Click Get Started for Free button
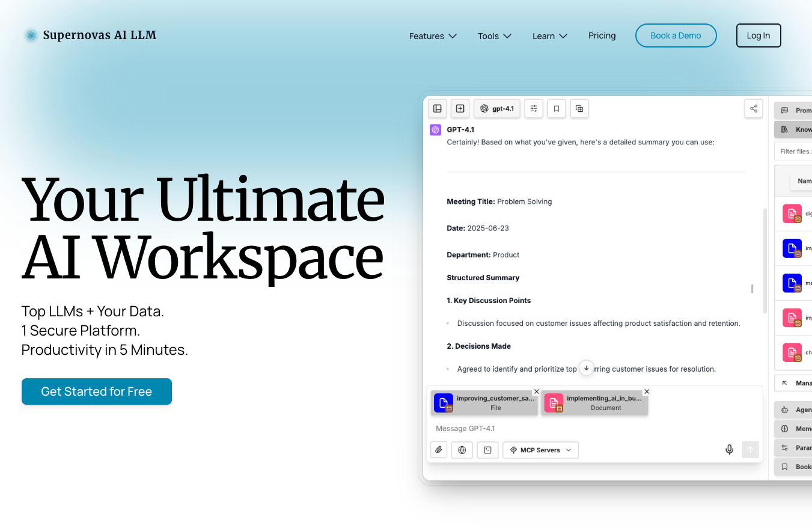Screen dimensions: 812x528 click(97, 391)
